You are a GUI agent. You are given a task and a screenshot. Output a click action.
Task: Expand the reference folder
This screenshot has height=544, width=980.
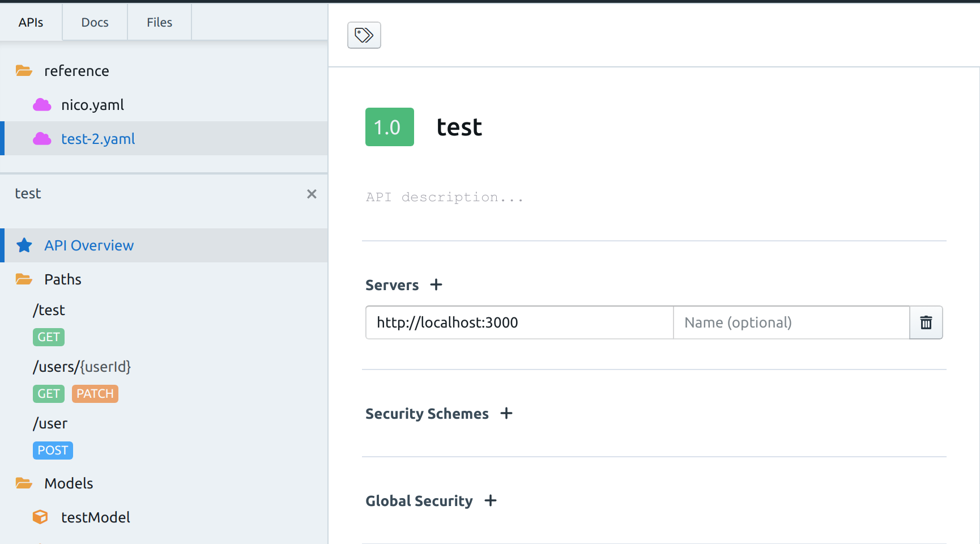[77, 70]
